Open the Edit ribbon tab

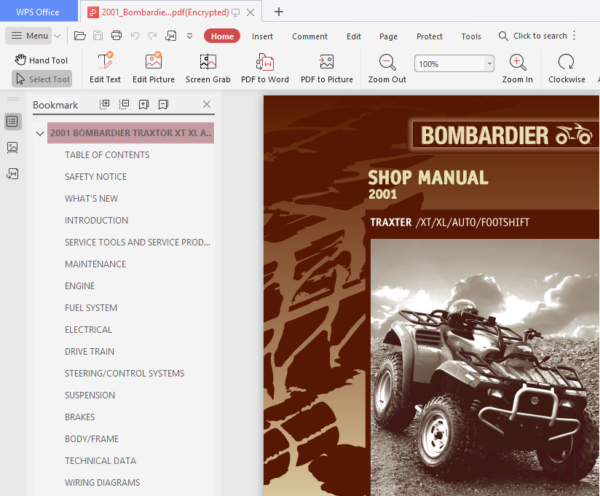click(x=354, y=36)
